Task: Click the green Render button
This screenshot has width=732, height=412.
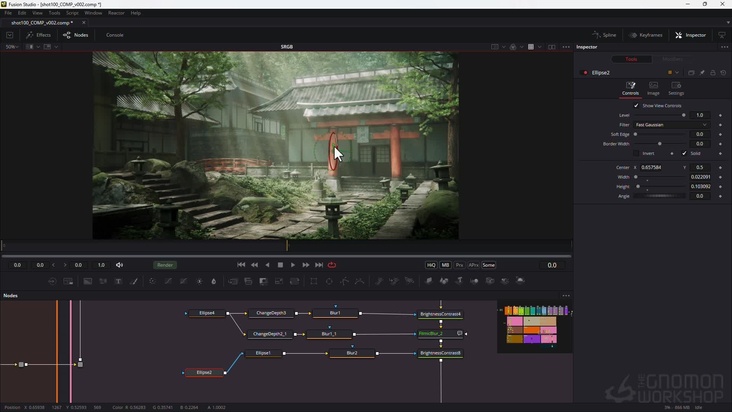Action: (x=165, y=265)
